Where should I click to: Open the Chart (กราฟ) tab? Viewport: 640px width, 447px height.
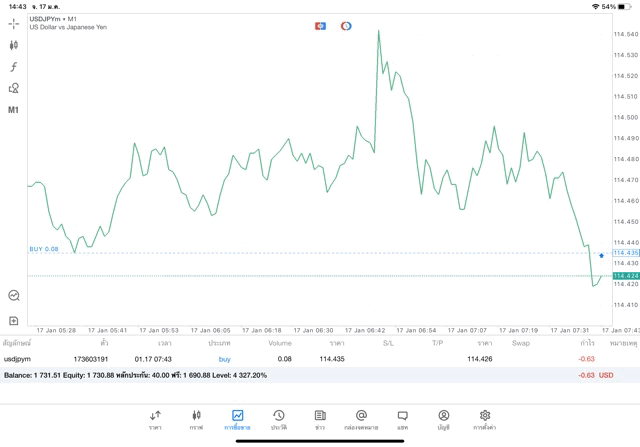[x=196, y=420]
